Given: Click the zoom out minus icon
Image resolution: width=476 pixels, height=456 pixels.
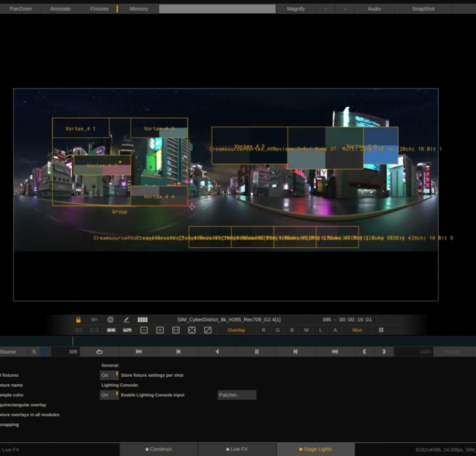Looking at the screenshot, I should (x=144, y=330).
